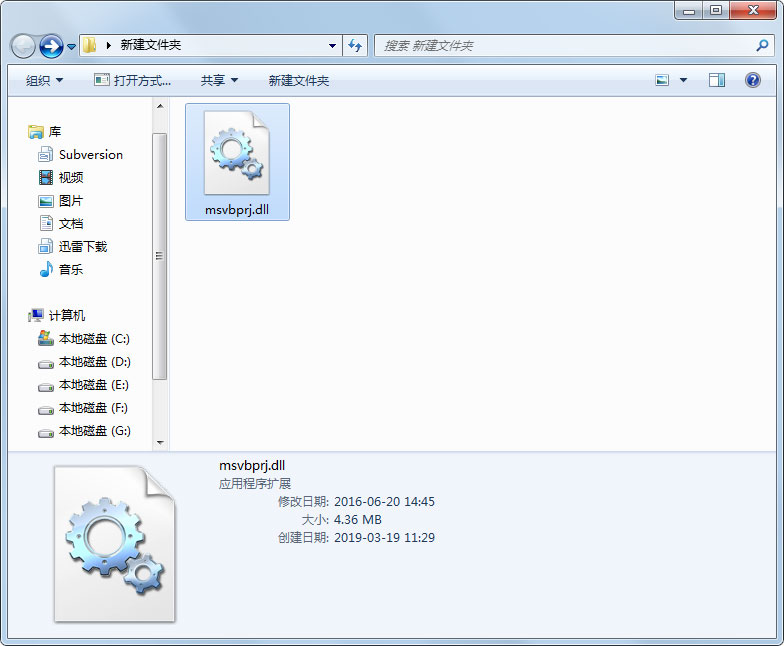The height and width of the screenshot is (646, 784).
Task: Click the navigation pane scrollbar thumb
Action: tap(160, 256)
